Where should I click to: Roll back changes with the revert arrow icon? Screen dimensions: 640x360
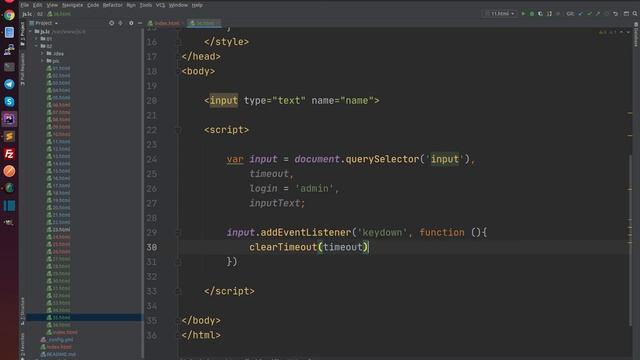[x=616, y=14]
